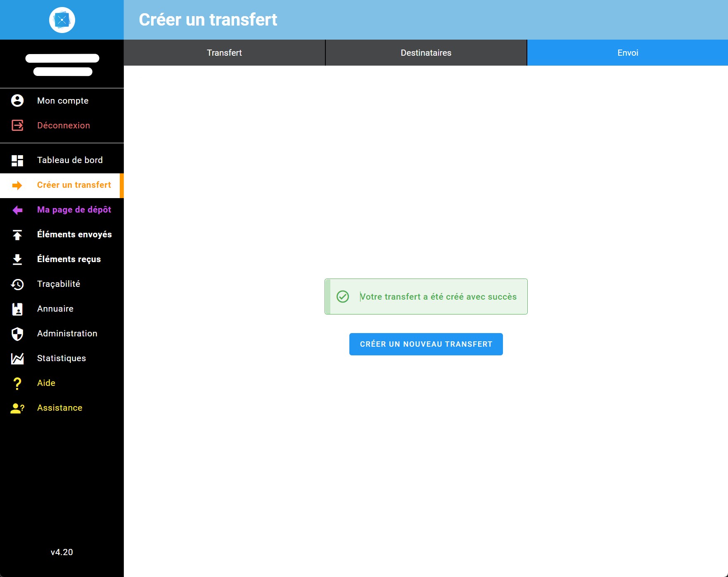728x577 pixels.
Task: Select the Envoi tab
Action: (627, 52)
